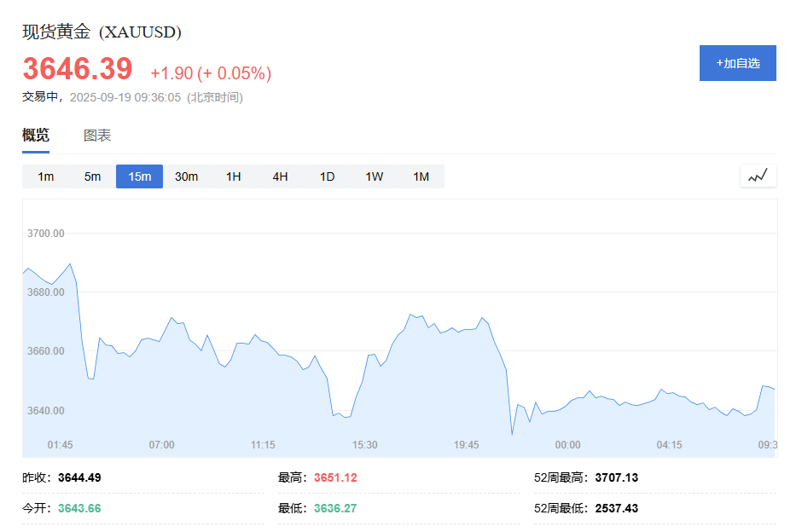Switch chart timeframe to 5m
The height and width of the screenshot is (532, 802).
pos(92,176)
